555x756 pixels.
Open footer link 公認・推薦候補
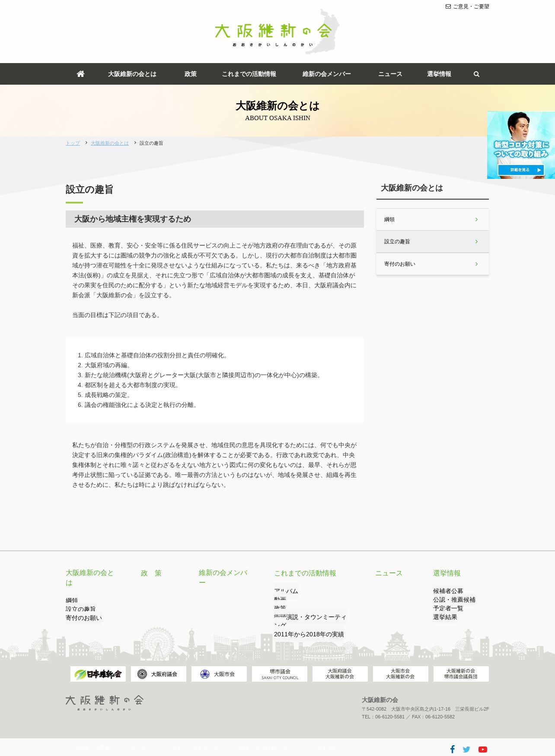click(x=454, y=600)
